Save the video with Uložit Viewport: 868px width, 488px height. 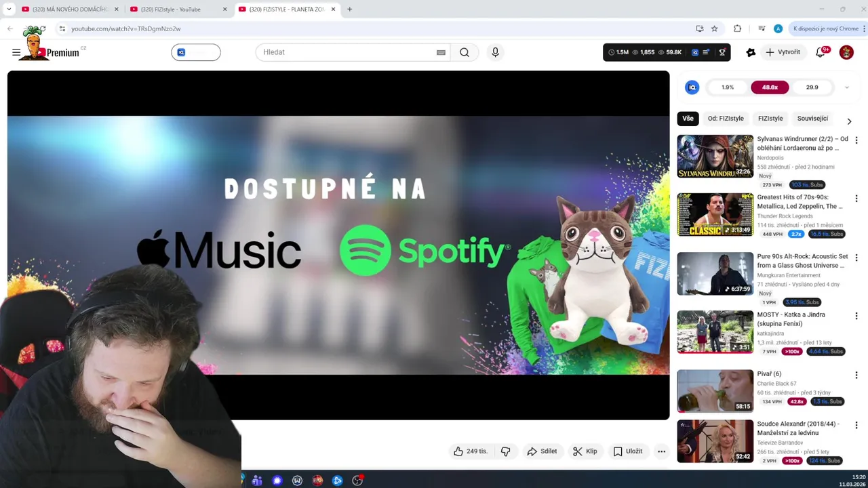coord(627,451)
